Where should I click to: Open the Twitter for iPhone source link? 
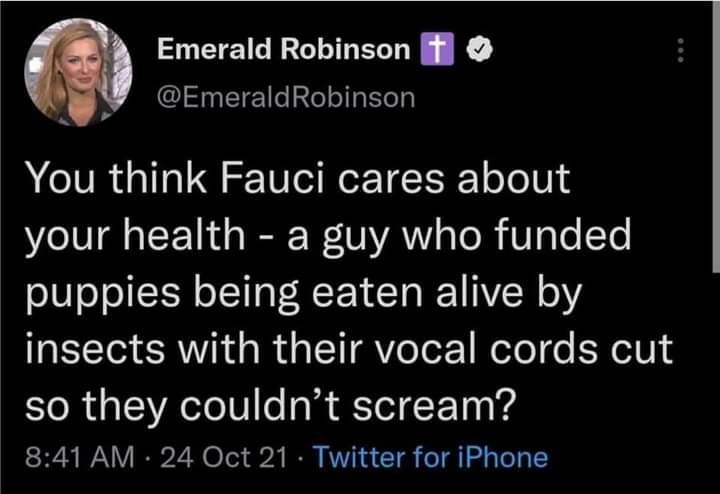coord(430,458)
